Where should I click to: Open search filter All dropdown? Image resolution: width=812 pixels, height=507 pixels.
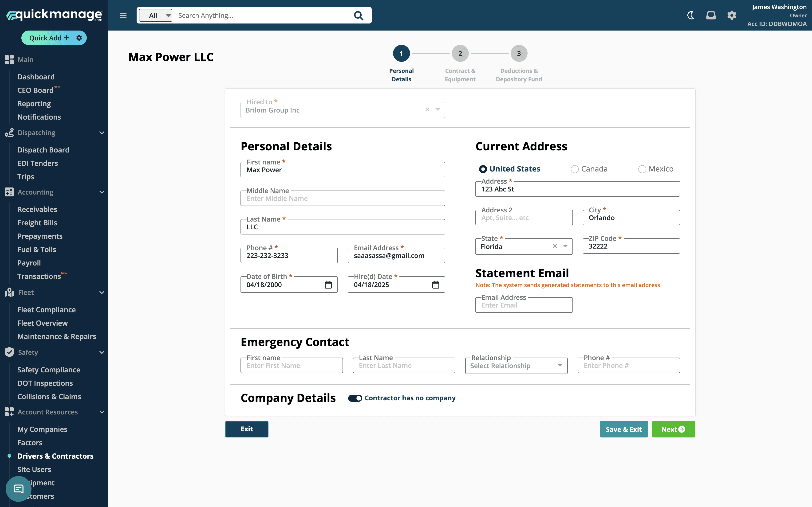coord(156,16)
